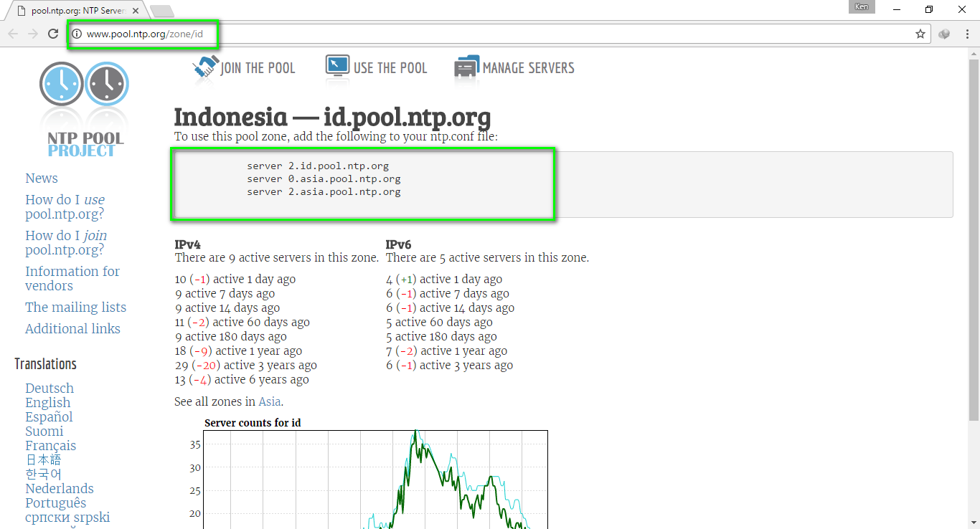The image size is (980, 529).
Task: Click the site info icon in address bar
Action: tap(77, 34)
